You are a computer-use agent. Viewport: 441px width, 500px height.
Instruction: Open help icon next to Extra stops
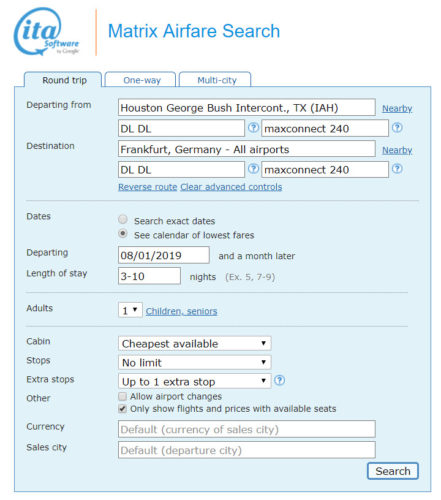click(279, 380)
